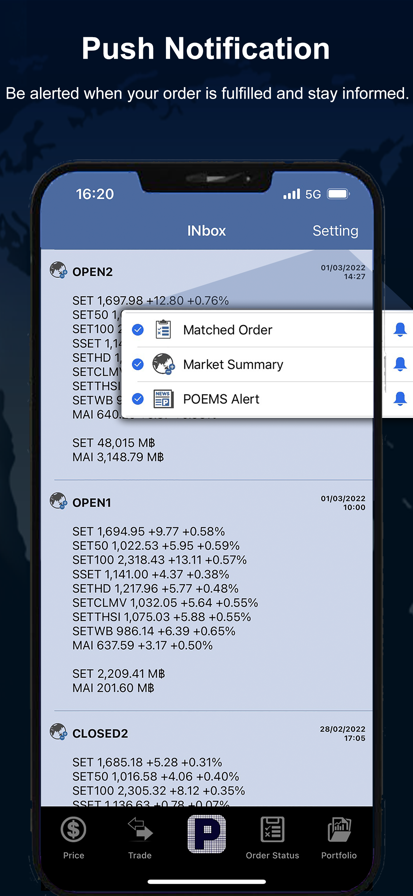The image size is (413, 896).
Task: Click the 01/03/2022 10:00 timestamp
Action: point(343,503)
